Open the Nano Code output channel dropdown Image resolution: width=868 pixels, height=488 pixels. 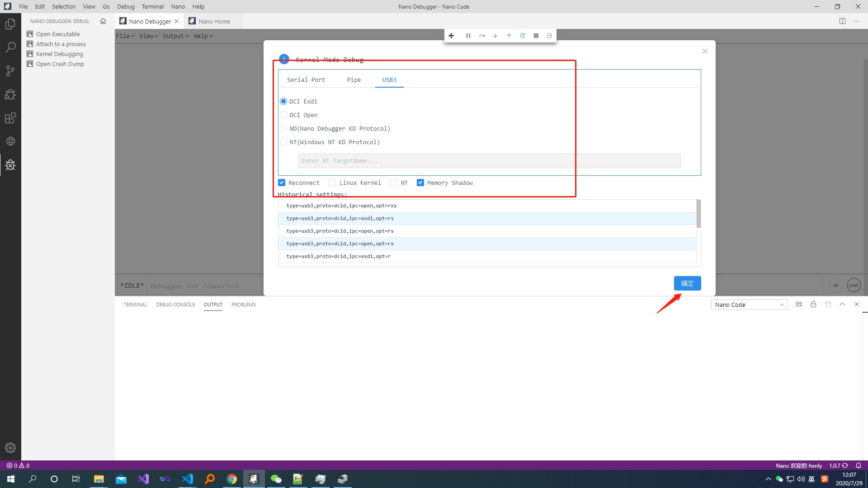coord(749,305)
